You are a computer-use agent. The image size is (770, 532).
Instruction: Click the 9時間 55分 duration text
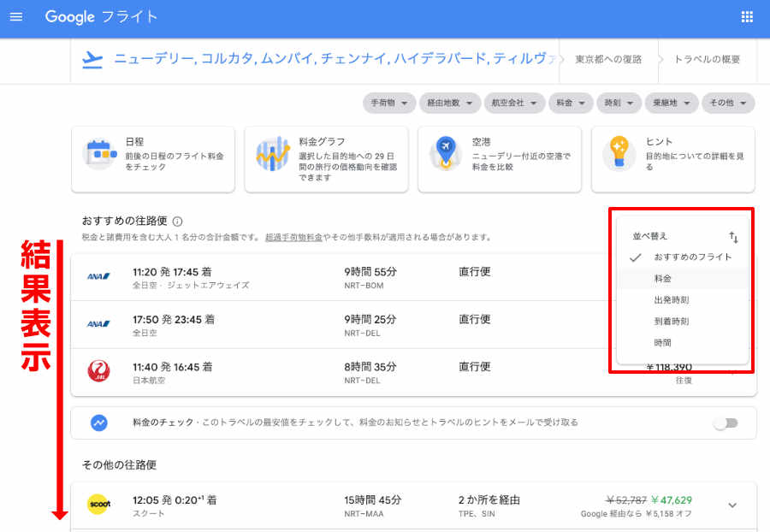(370, 272)
